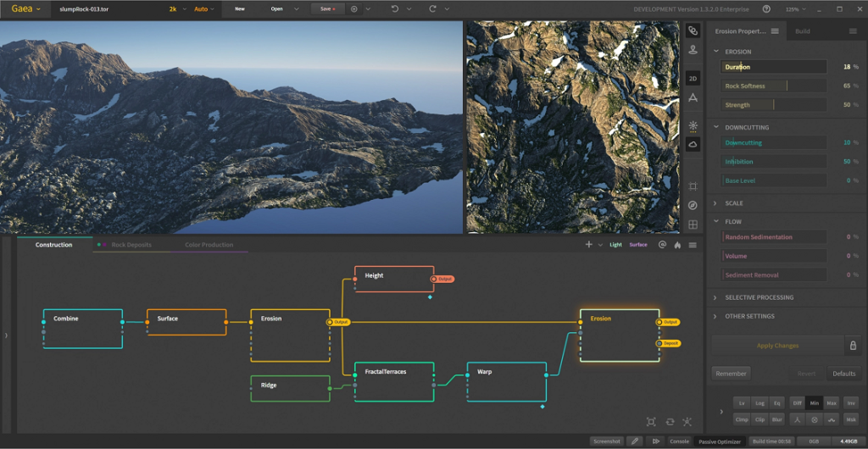Click the Remember button
The width and height of the screenshot is (868, 449).
tap(731, 374)
